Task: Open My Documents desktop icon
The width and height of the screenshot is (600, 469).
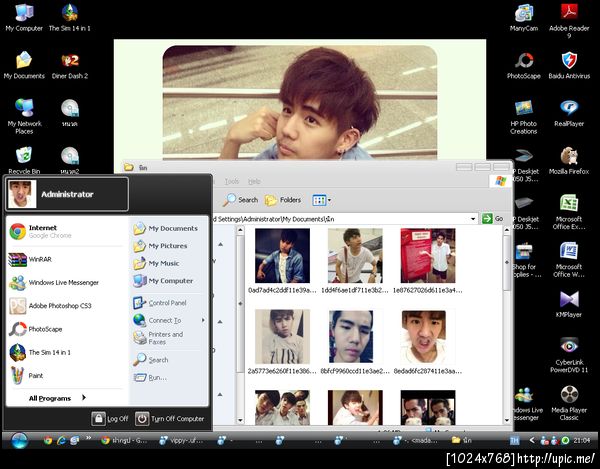Action: (x=24, y=65)
